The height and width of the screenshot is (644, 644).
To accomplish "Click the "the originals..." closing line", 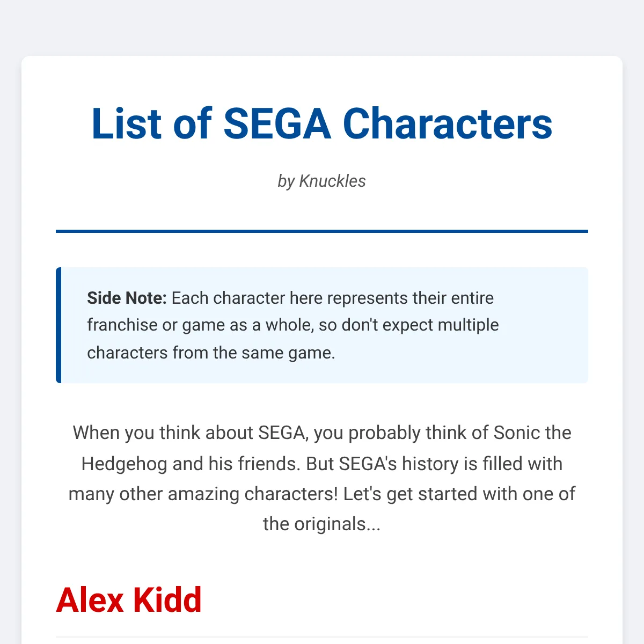I will point(322,524).
